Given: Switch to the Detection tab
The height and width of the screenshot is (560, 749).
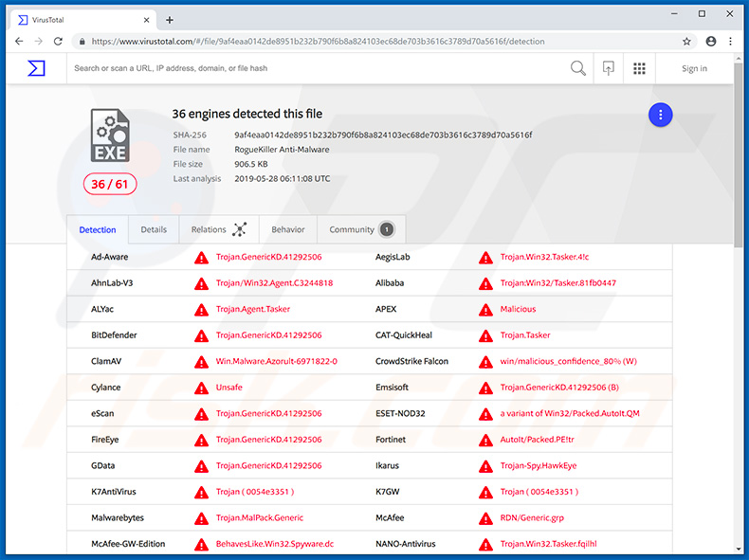Looking at the screenshot, I should coord(98,229).
